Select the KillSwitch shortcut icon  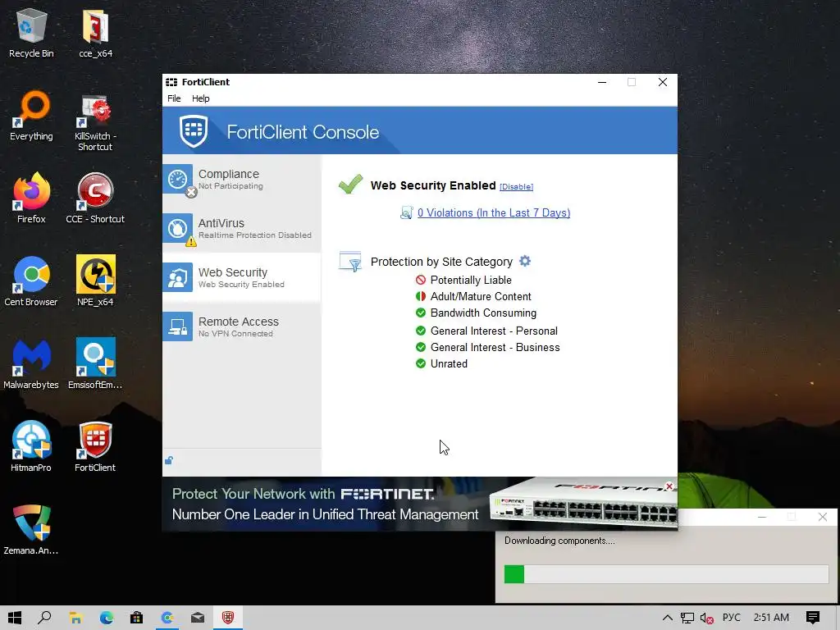(x=95, y=121)
